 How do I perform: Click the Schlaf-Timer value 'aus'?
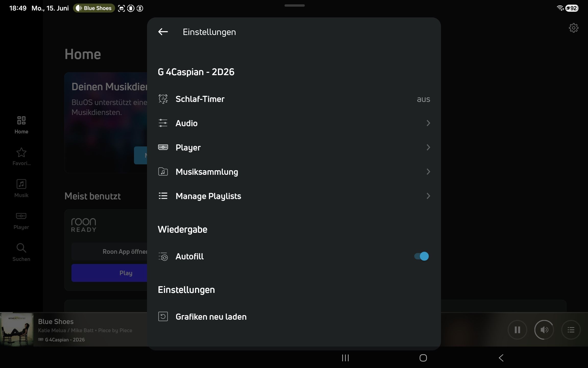coord(423,99)
